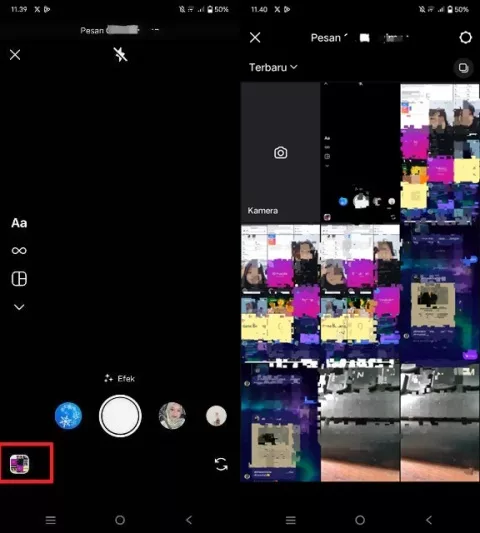Open gallery thumbnail in red box
Screen dimensions: 480x533
point(19,464)
